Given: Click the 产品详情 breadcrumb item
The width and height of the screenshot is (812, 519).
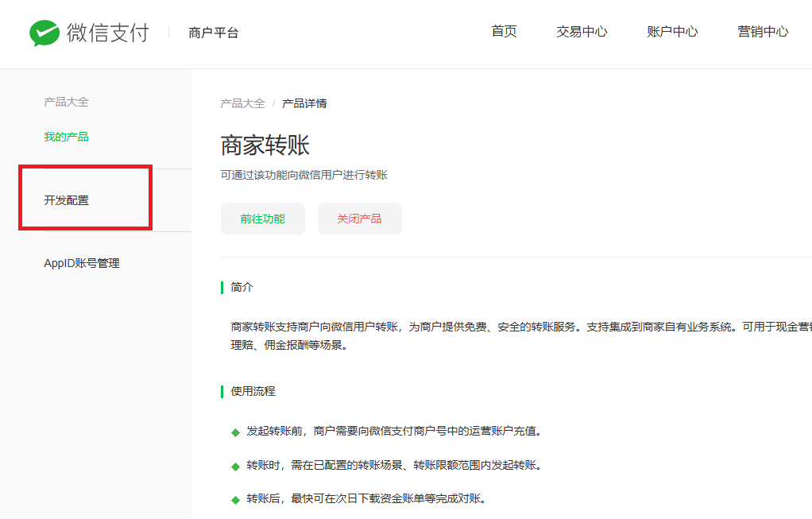Looking at the screenshot, I should point(304,103).
